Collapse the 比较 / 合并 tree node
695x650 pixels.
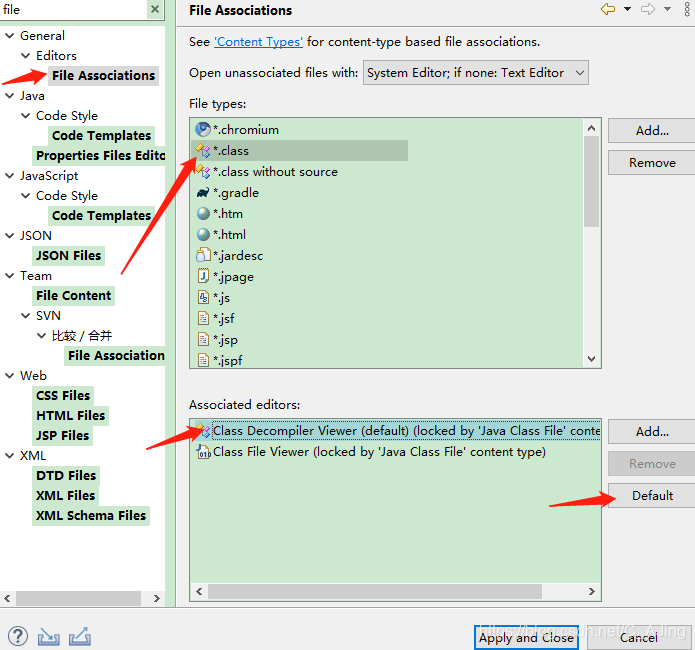coord(42,336)
